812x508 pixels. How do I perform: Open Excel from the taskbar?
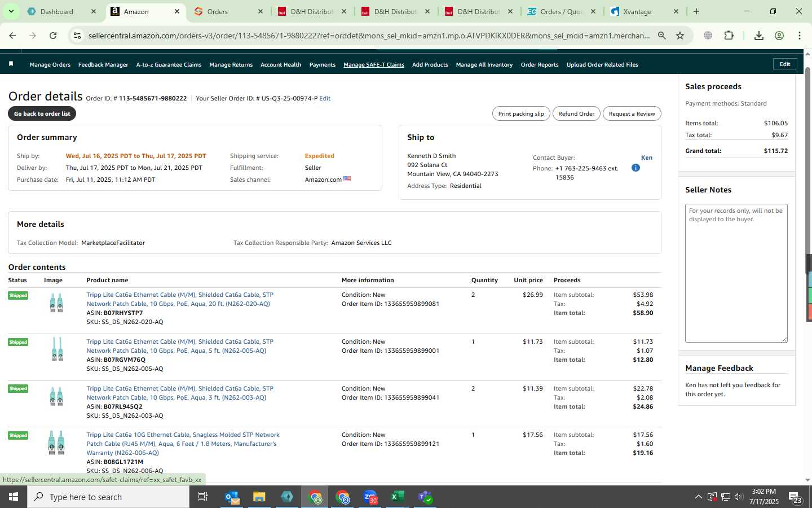point(398,497)
